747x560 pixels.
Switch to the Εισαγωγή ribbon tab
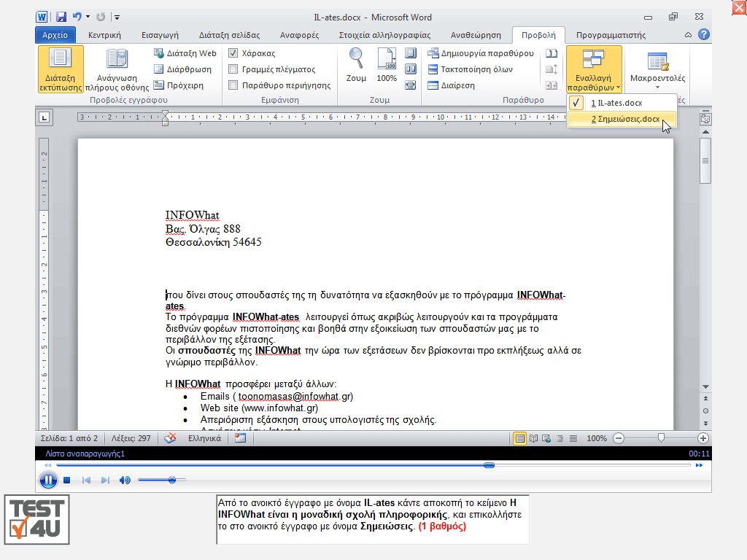tap(160, 35)
